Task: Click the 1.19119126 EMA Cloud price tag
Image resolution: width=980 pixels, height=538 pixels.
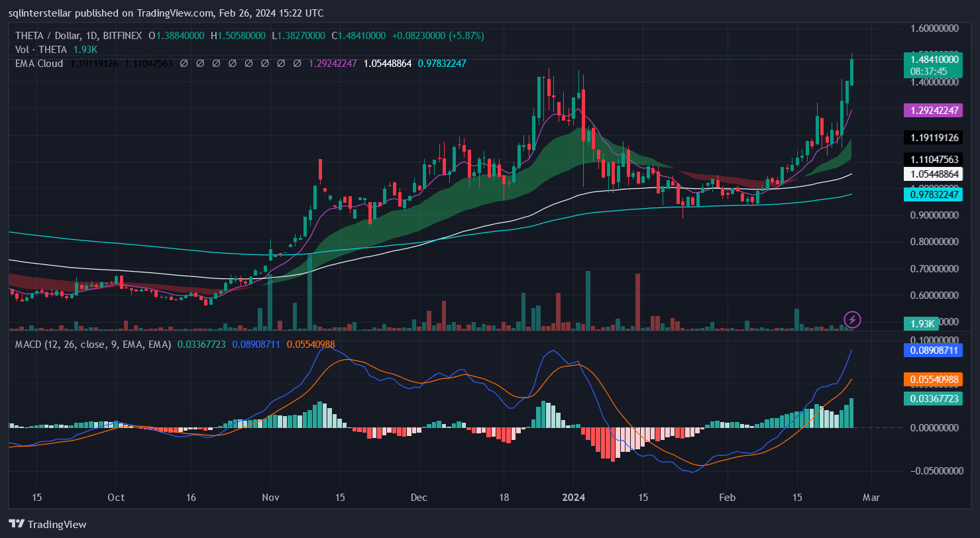Action: (x=934, y=138)
